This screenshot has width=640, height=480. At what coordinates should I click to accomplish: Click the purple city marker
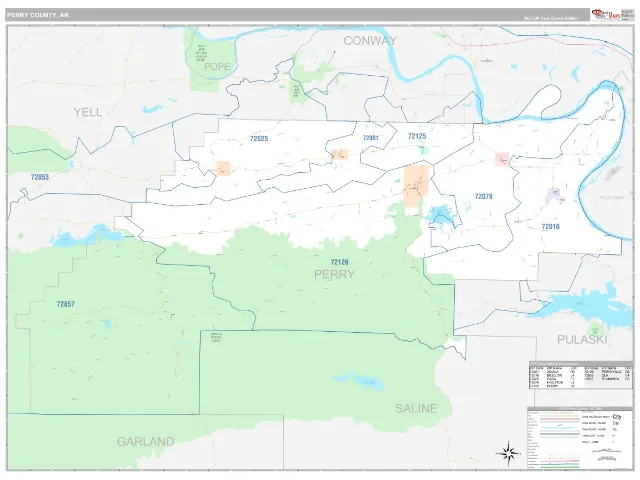click(553, 196)
